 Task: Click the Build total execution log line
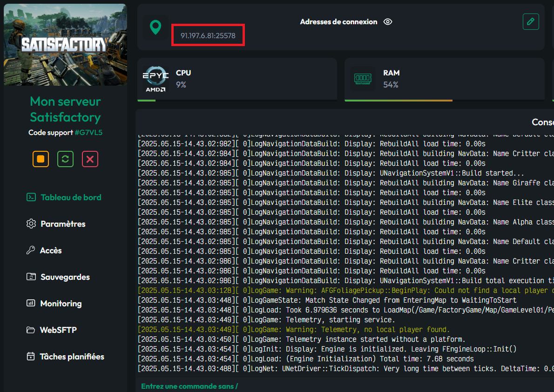tap(345, 281)
